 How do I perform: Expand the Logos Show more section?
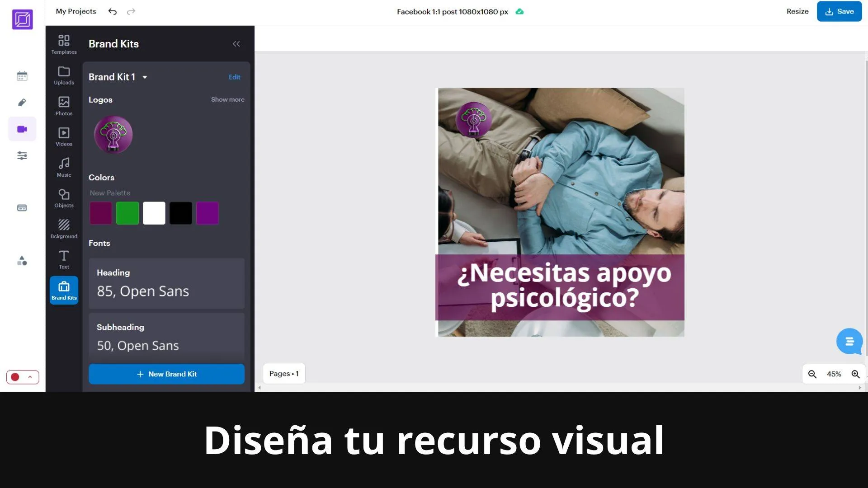click(x=228, y=99)
